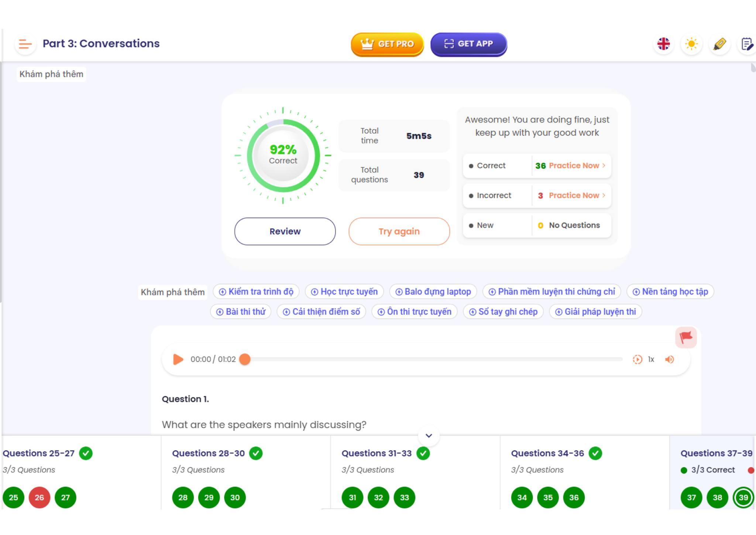The width and height of the screenshot is (756, 535).
Task: Go to question 25
Action: coord(13,497)
